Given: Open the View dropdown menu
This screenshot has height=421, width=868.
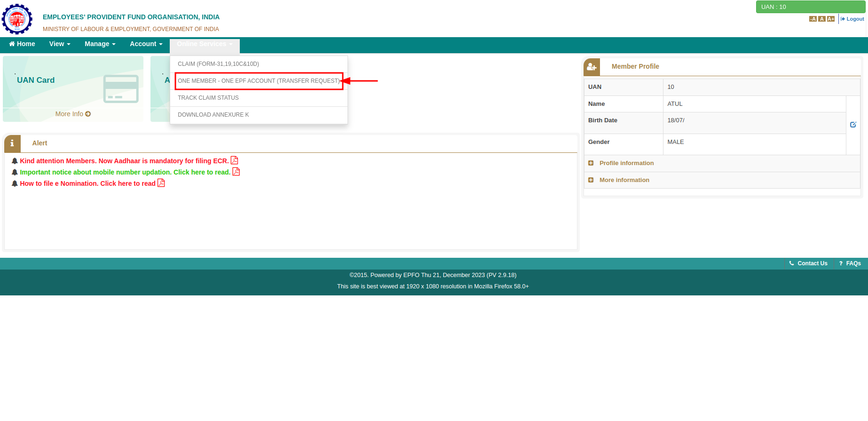Looking at the screenshot, I should click(60, 44).
